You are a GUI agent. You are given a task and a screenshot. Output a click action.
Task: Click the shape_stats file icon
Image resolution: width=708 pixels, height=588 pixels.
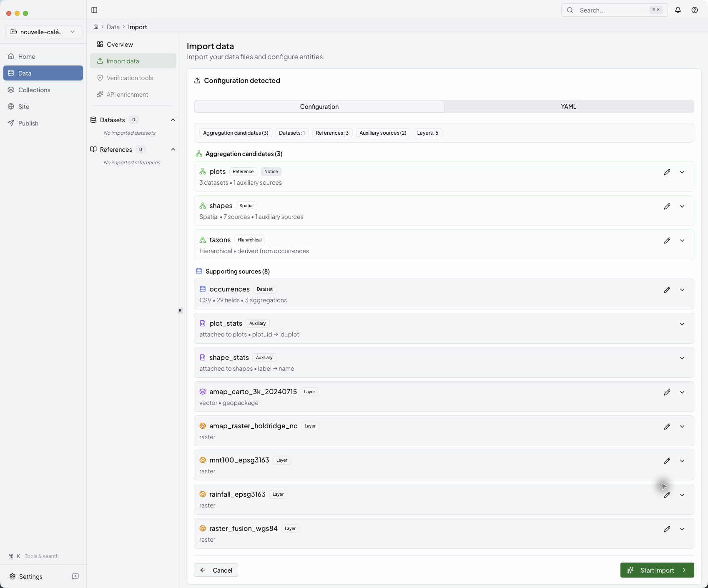[203, 357]
